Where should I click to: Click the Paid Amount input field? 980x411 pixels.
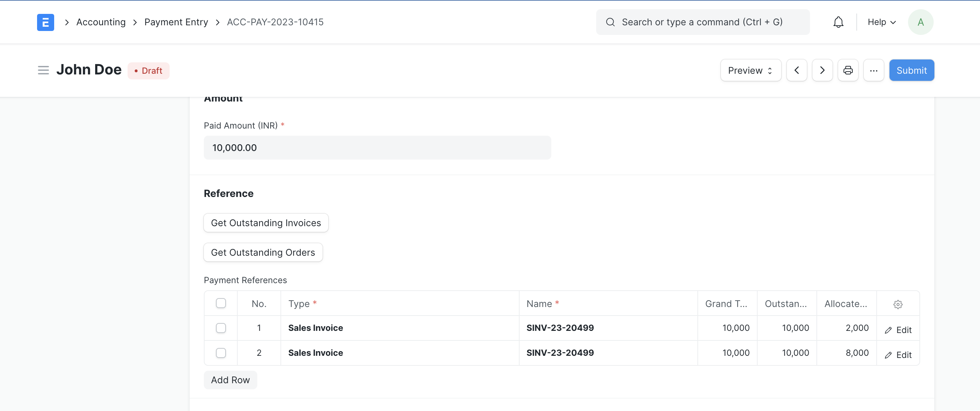coord(377,147)
